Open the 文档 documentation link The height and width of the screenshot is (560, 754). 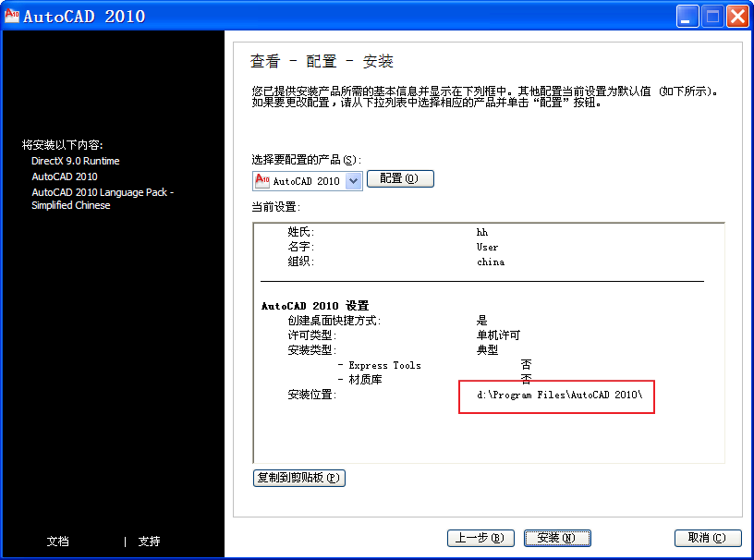point(57,542)
